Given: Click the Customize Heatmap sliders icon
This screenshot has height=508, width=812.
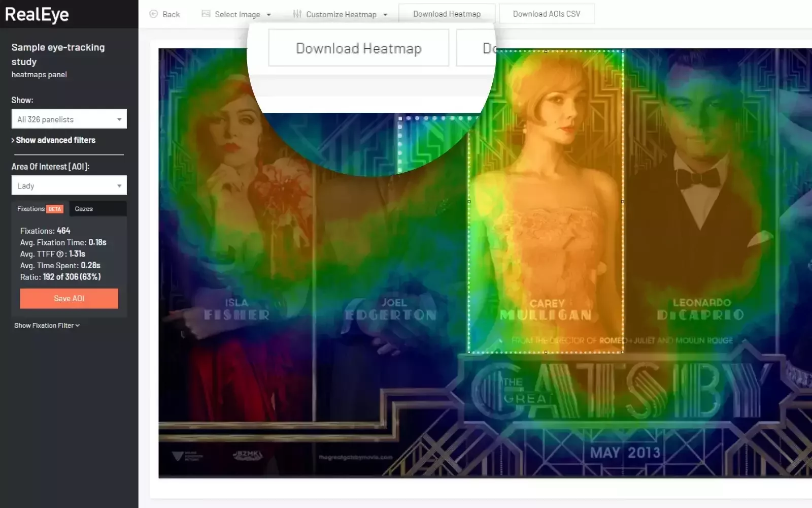Looking at the screenshot, I should tap(297, 14).
